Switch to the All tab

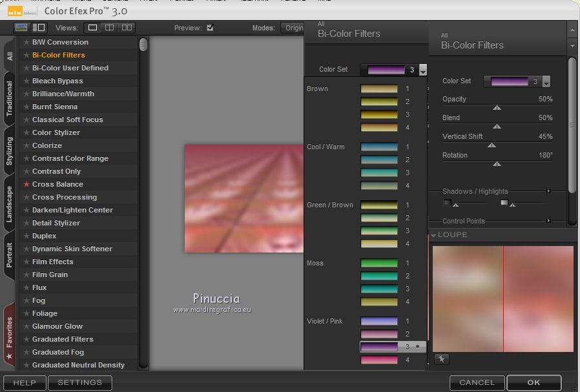(x=10, y=56)
